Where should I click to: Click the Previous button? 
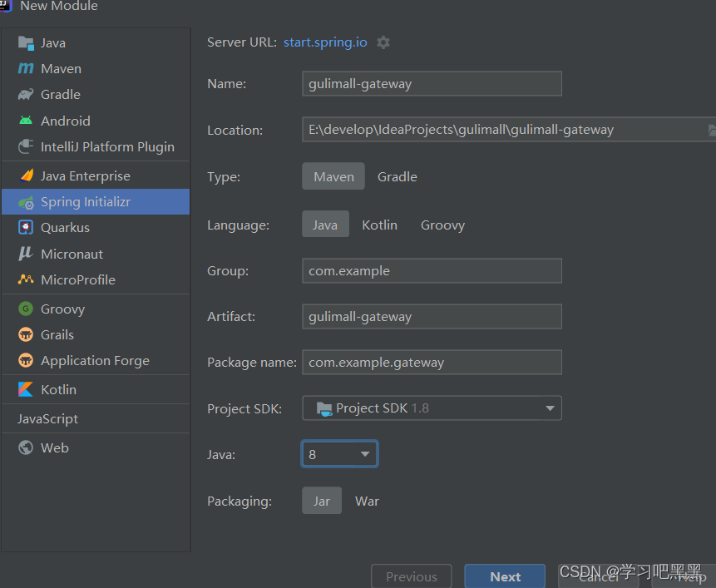[x=412, y=576]
